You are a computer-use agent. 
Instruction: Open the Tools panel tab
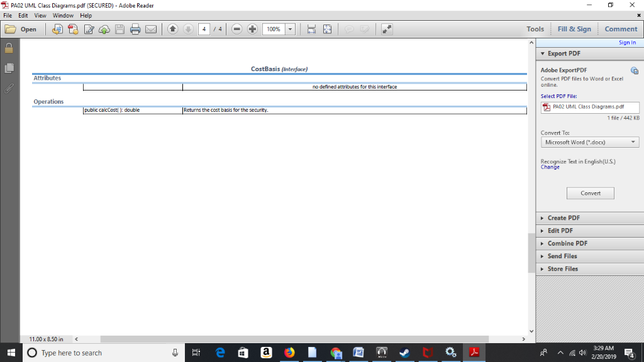(x=535, y=28)
